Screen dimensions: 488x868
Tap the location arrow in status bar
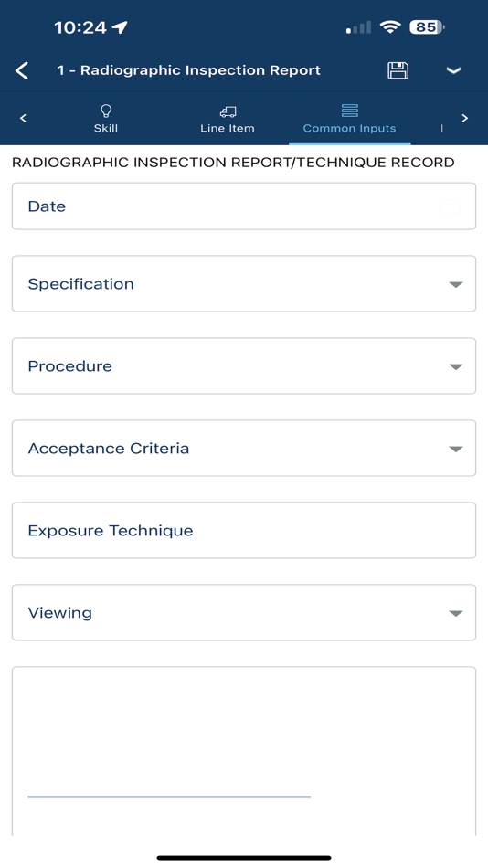(x=119, y=27)
